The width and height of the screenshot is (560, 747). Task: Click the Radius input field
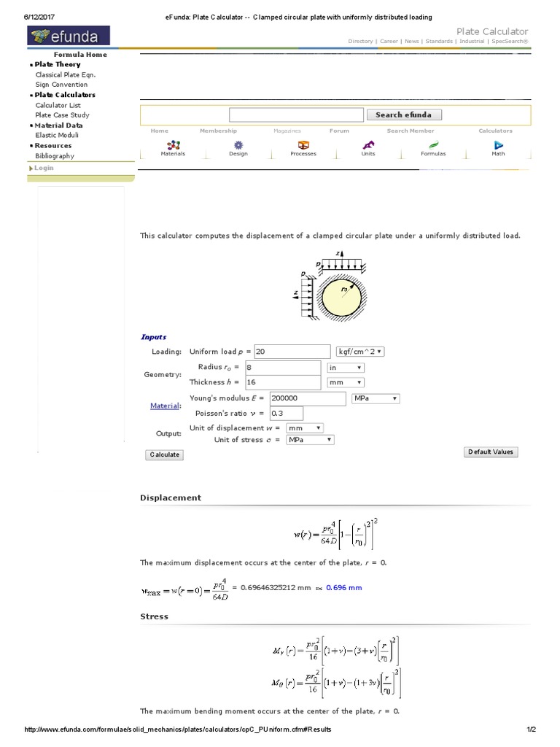(x=284, y=368)
